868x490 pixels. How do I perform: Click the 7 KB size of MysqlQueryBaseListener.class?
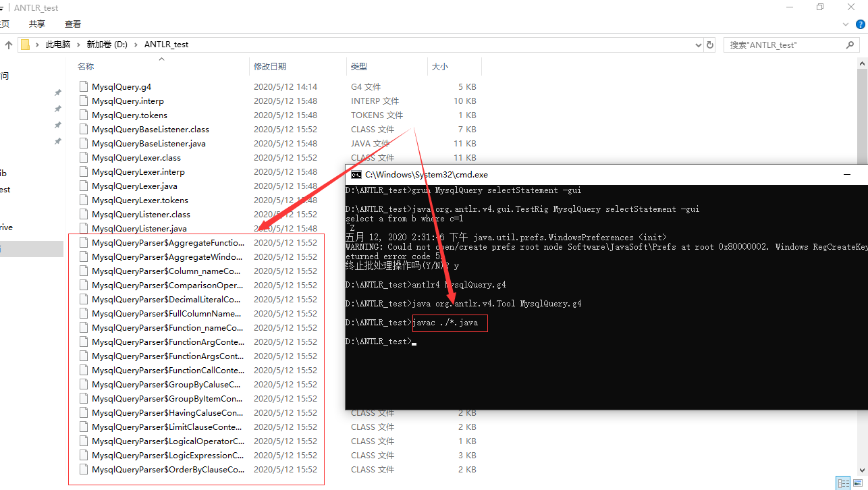pos(467,129)
